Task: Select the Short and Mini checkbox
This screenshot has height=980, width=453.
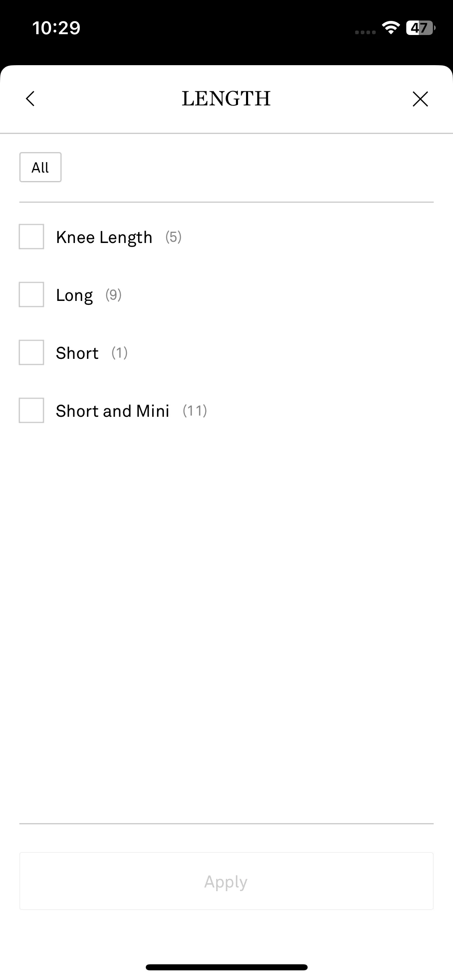Action: pyautogui.click(x=31, y=410)
